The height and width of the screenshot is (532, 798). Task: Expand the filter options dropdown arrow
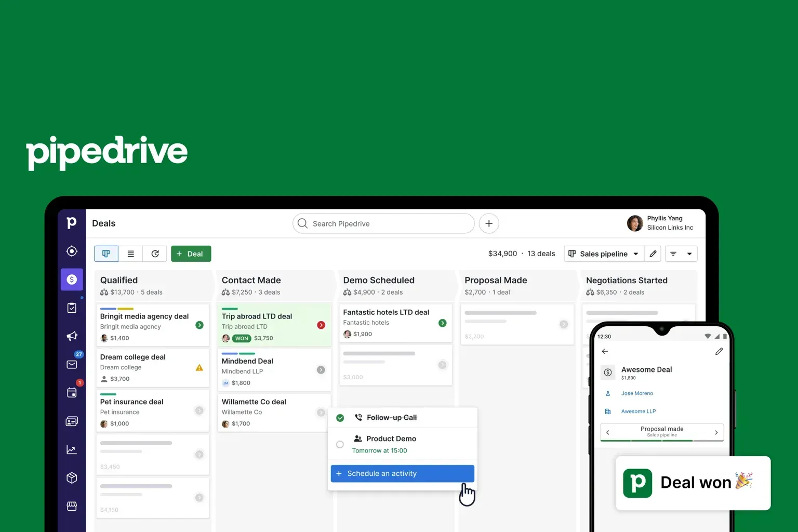point(689,254)
